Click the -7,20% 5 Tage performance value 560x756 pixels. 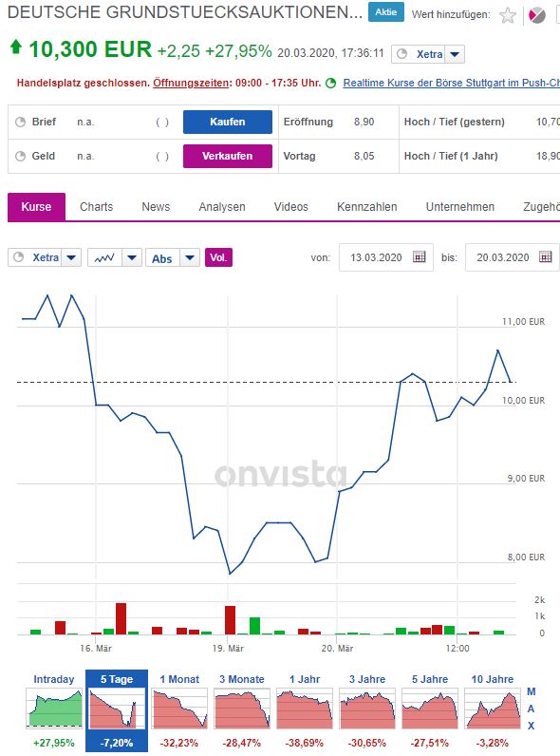[x=117, y=743]
